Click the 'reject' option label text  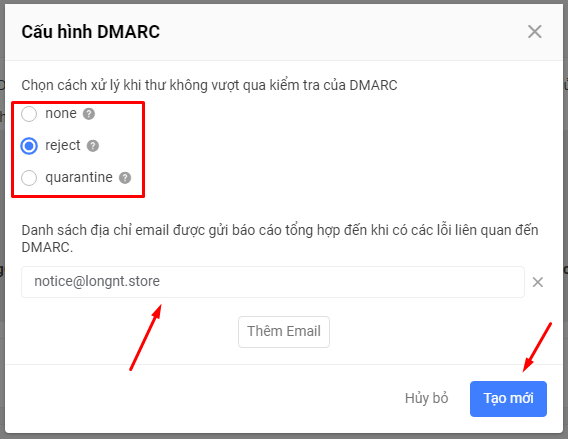click(63, 146)
